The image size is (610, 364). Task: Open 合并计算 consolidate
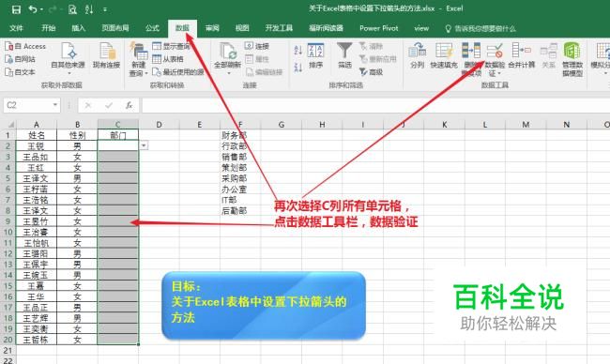click(x=522, y=55)
